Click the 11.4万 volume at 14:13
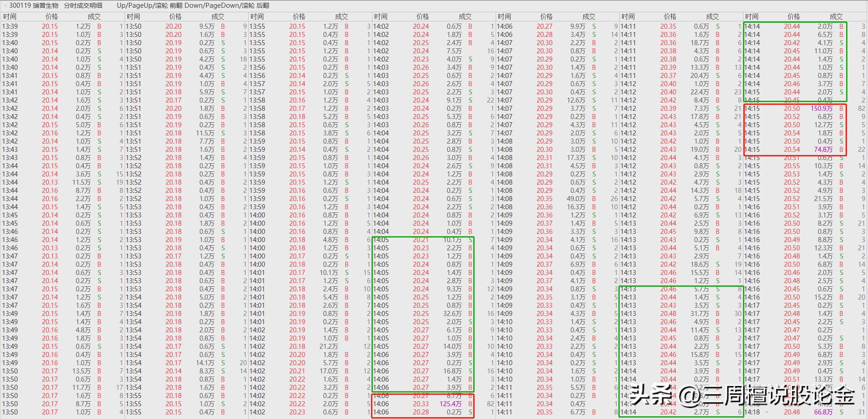 point(700,330)
